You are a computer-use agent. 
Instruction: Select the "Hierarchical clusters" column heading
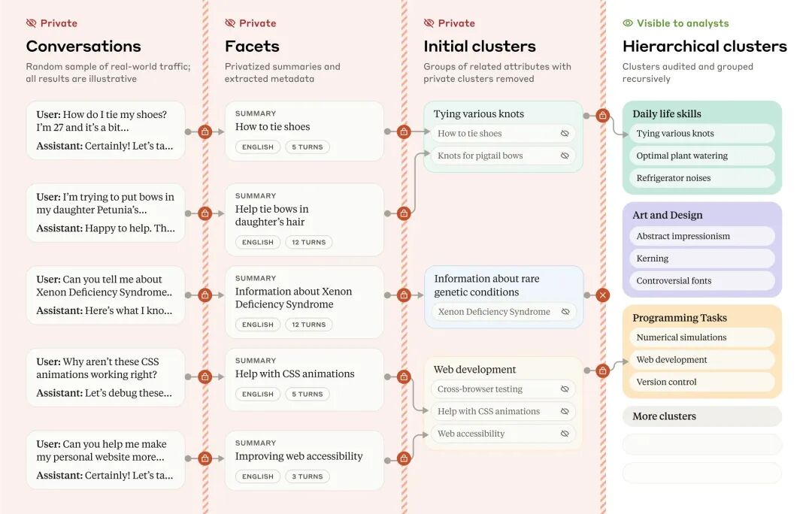(704, 47)
